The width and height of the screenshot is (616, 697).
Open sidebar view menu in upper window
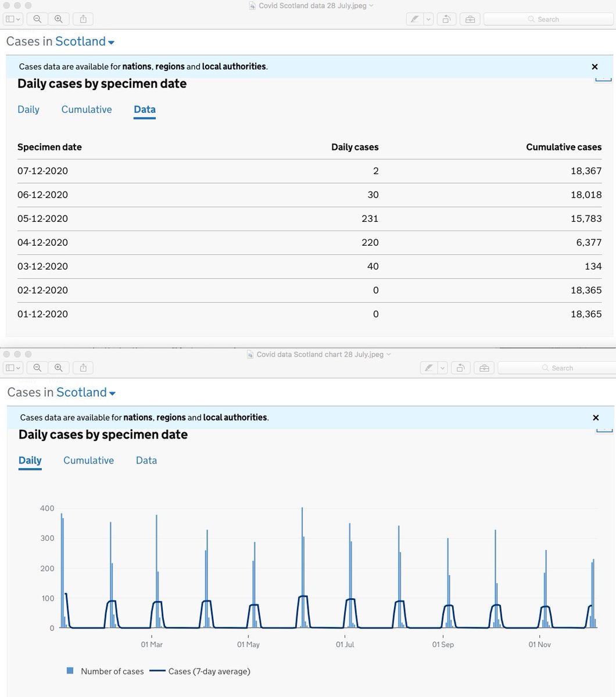13,19
